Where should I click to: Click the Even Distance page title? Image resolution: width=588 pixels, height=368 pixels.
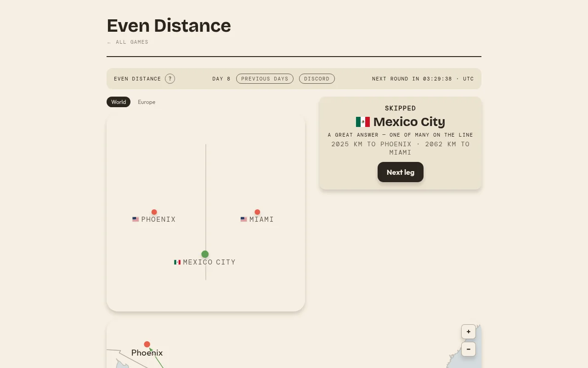coord(169,25)
